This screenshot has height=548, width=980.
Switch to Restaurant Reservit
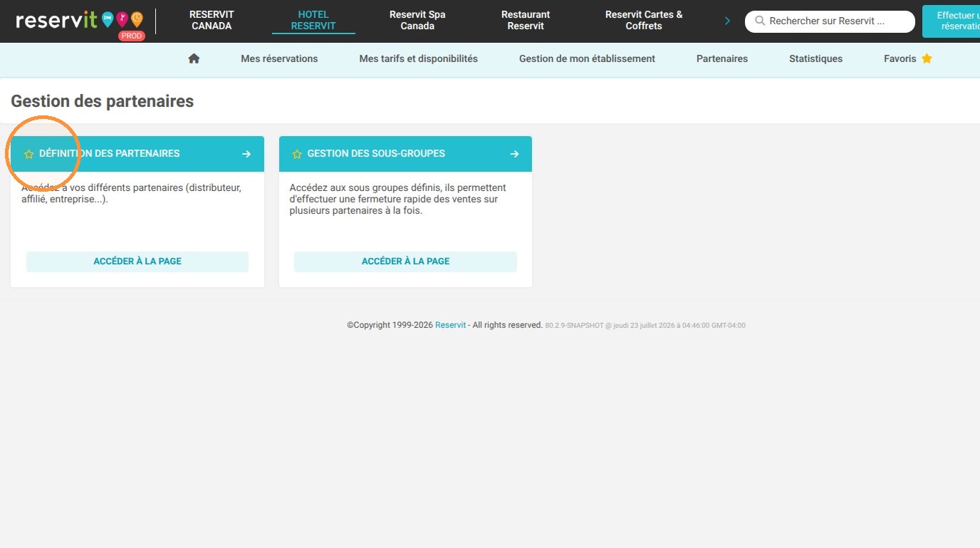pyautogui.click(x=526, y=20)
